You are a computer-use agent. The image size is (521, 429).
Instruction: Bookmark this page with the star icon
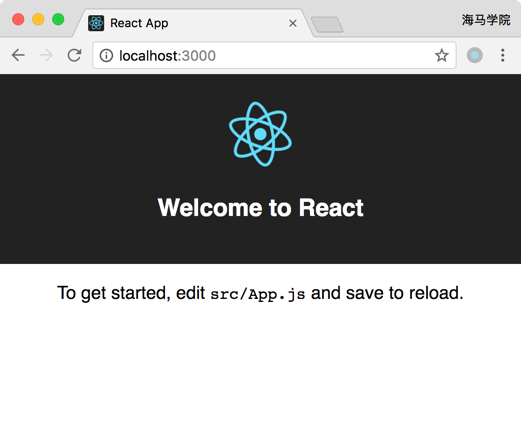(x=442, y=56)
